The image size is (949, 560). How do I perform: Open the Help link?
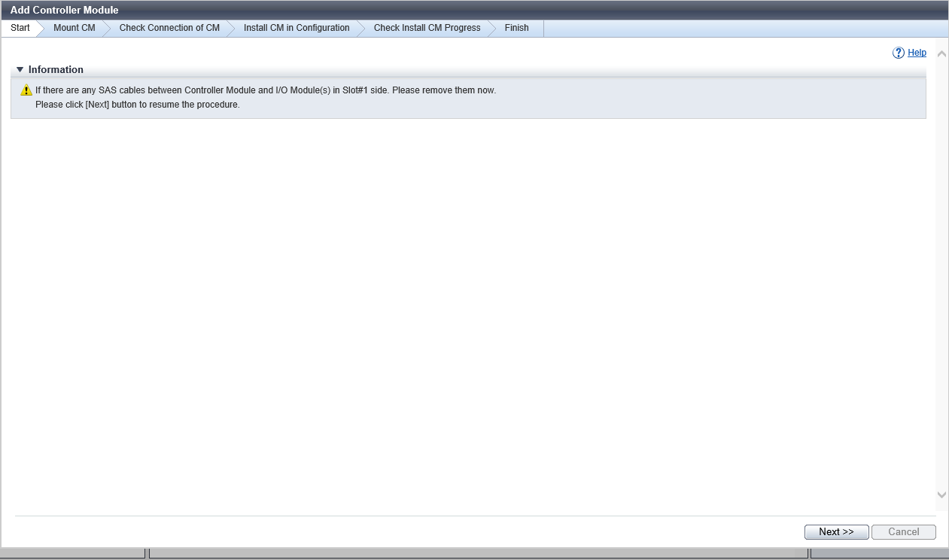917,53
